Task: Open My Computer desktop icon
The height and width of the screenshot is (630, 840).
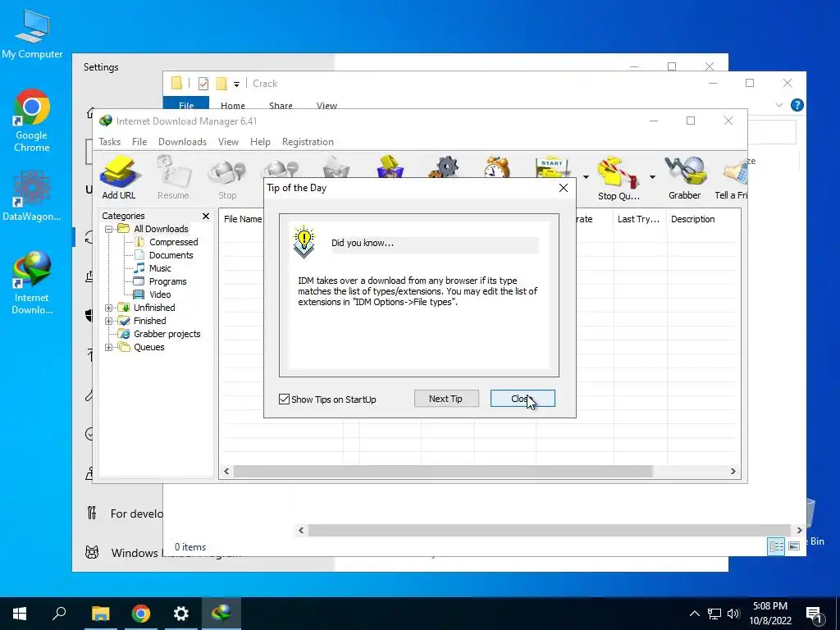Action: click(x=32, y=34)
